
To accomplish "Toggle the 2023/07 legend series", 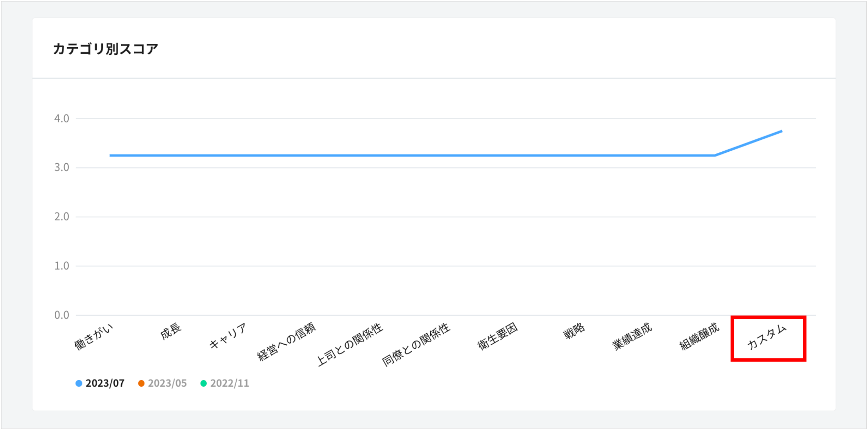I will (x=100, y=383).
